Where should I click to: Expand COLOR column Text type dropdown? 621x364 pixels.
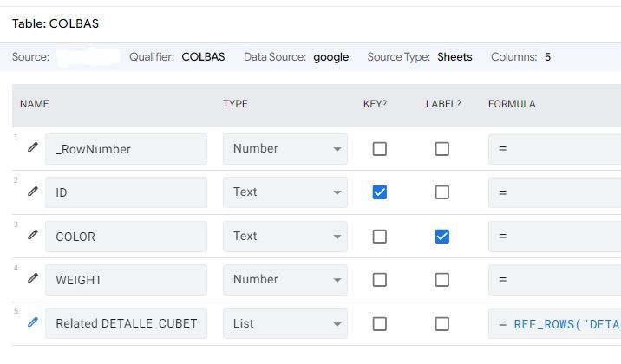click(x=285, y=237)
